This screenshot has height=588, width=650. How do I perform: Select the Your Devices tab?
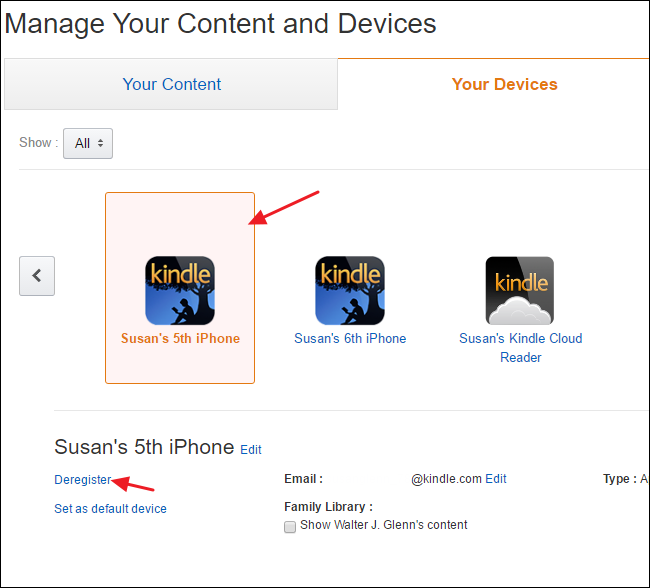pyautogui.click(x=504, y=84)
